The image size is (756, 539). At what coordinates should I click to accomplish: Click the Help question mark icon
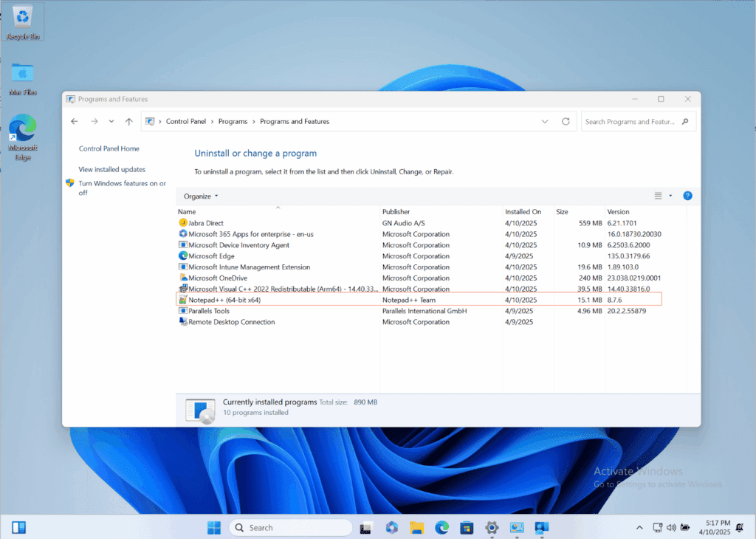pos(687,196)
